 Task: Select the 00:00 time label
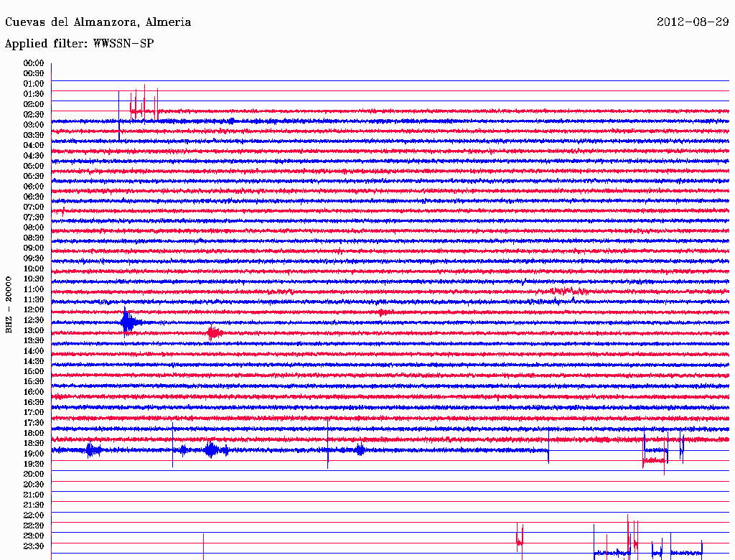[x=34, y=63]
